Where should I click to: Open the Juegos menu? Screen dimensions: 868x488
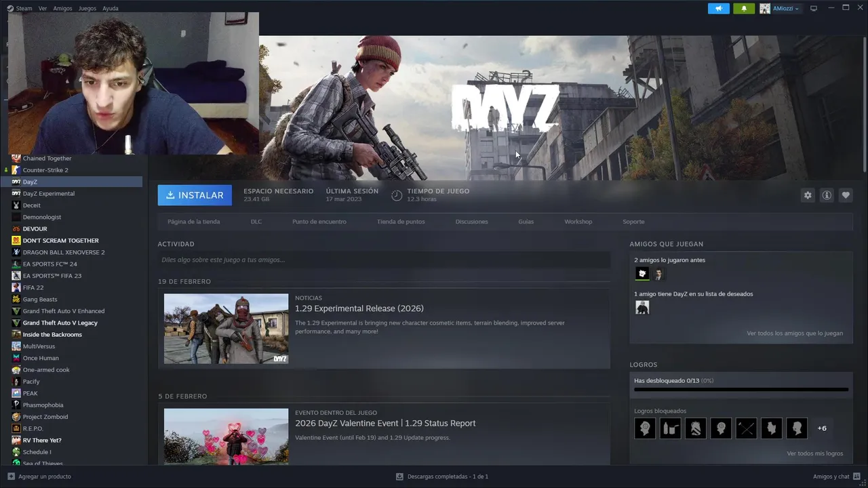[x=87, y=8]
